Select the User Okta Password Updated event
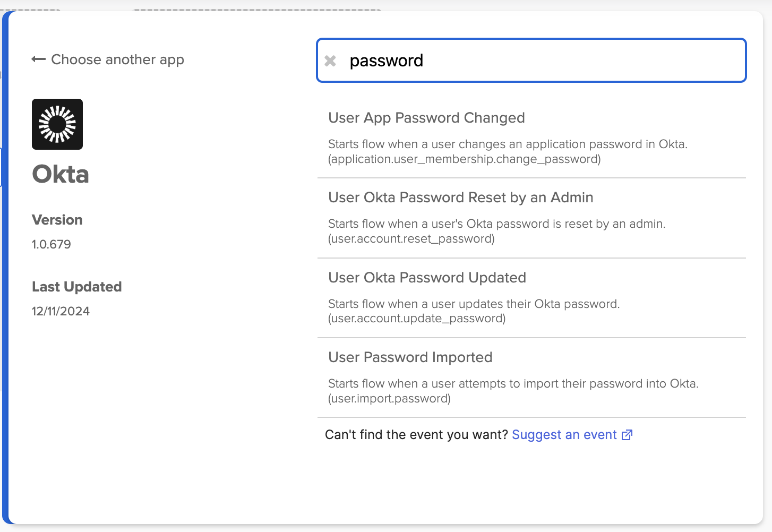772x532 pixels. (x=427, y=277)
